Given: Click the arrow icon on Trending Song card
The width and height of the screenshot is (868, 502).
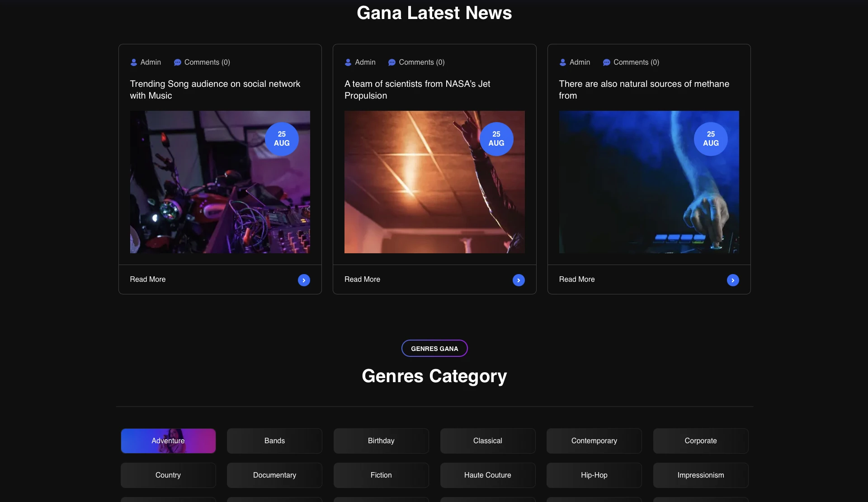Looking at the screenshot, I should 304,280.
